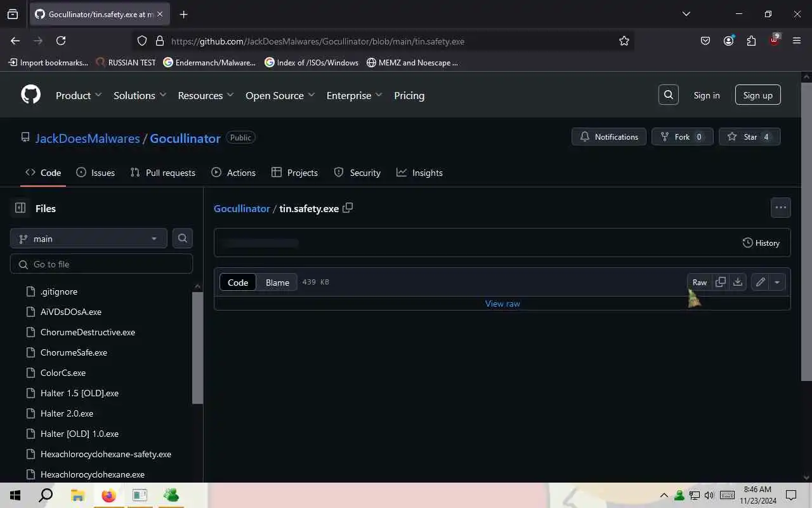This screenshot has height=508, width=812.
Task: Switch to Blame view toggle
Action: pos(277,283)
